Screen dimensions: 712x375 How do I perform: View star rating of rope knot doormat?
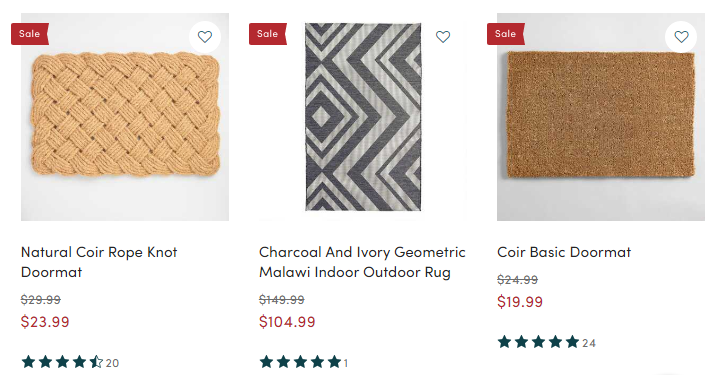(x=62, y=362)
